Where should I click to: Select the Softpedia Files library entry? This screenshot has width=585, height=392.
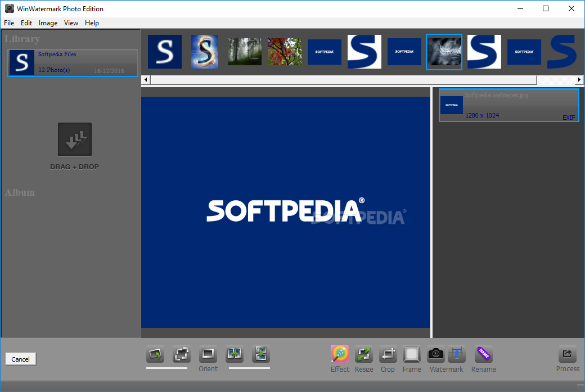[x=73, y=63]
